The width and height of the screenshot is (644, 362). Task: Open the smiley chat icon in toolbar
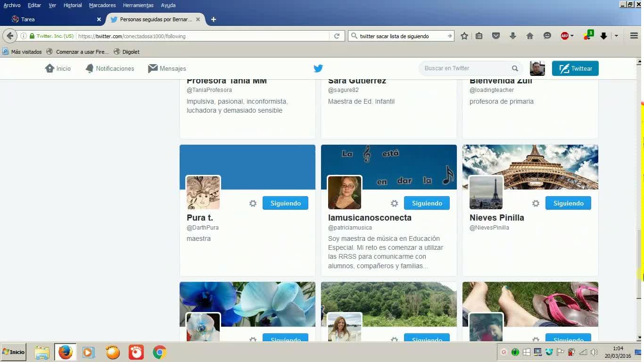[547, 36]
